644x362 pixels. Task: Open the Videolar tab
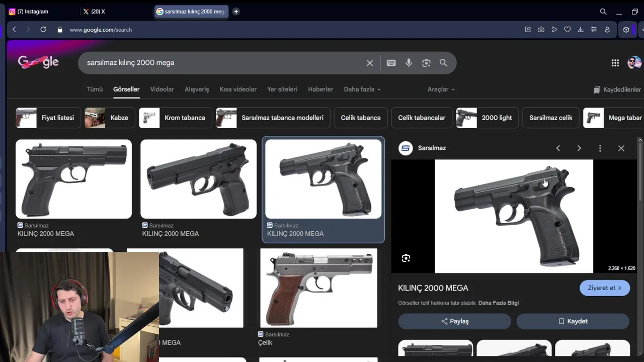162,89
